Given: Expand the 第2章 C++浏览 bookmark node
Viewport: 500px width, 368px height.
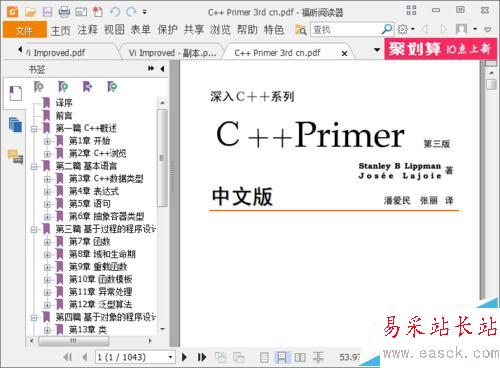Looking at the screenshot, I should pos(47,154).
